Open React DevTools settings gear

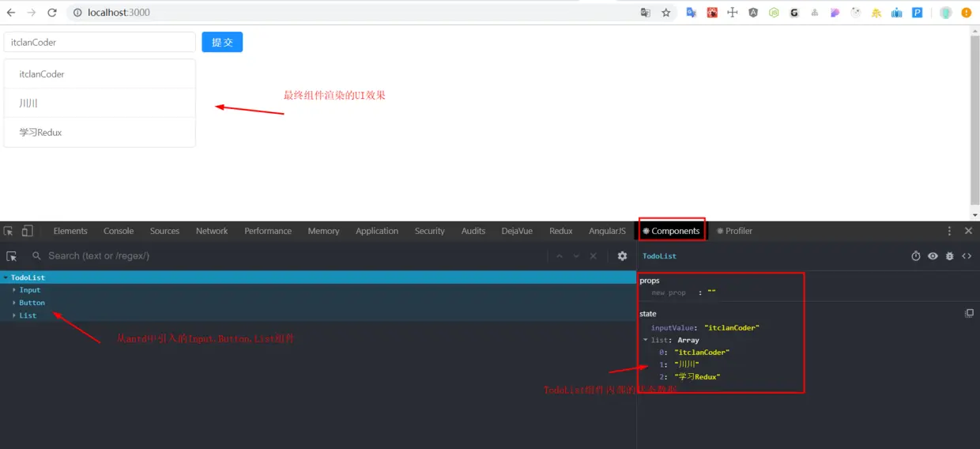coord(622,256)
